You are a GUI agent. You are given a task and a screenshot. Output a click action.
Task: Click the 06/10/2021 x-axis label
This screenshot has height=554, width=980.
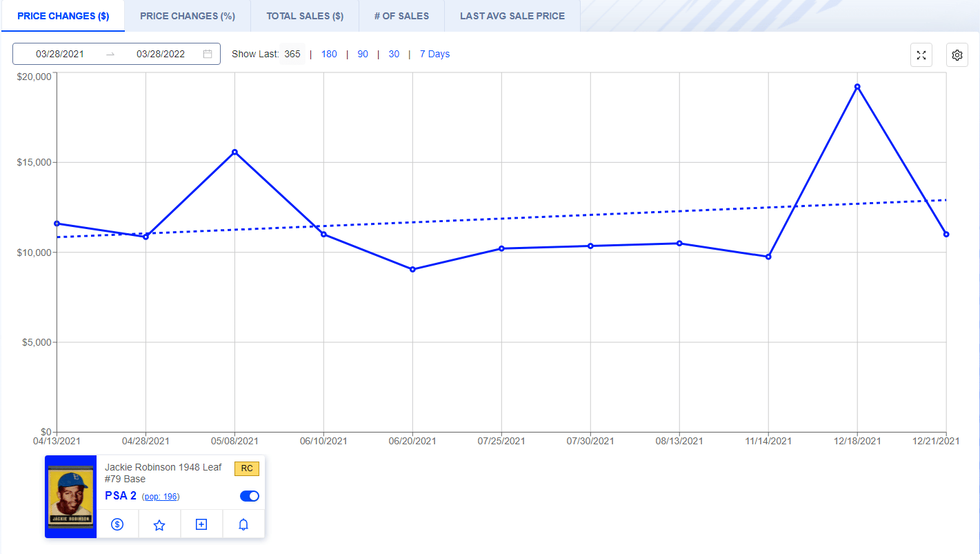point(323,441)
